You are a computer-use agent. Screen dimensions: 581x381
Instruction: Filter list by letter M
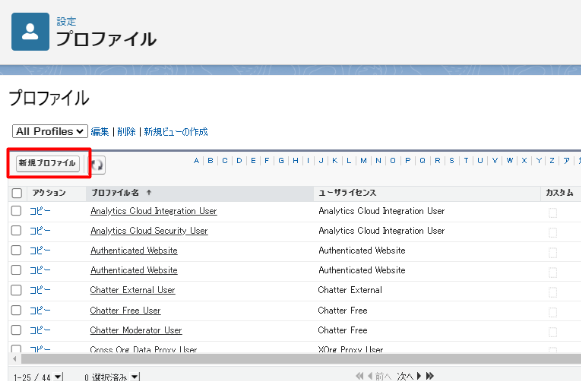pyautogui.click(x=363, y=160)
